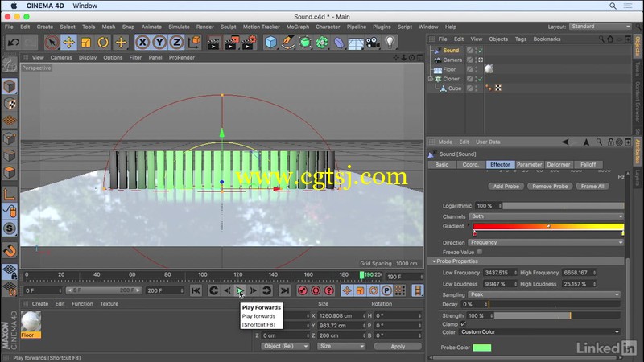This screenshot has height=362, width=644.
Task: Select the Floor material thumbnail
Action: (x=31, y=324)
